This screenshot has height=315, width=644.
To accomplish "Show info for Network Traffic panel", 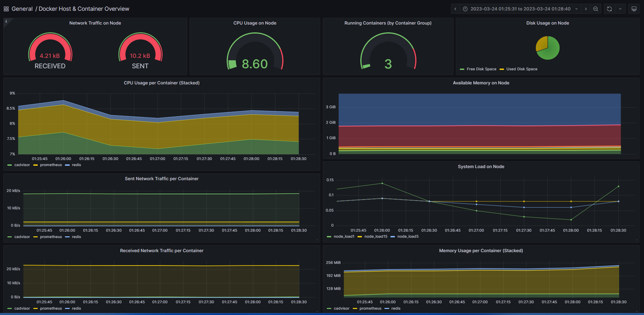I will (6, 21).
